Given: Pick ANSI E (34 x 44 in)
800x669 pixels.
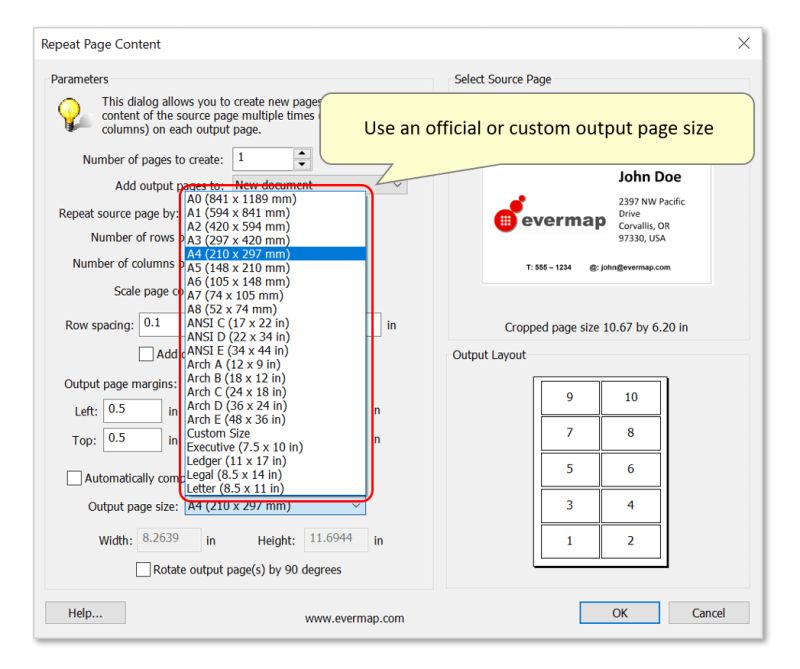Looking at the screenshot, I should [x=276, y=351].
